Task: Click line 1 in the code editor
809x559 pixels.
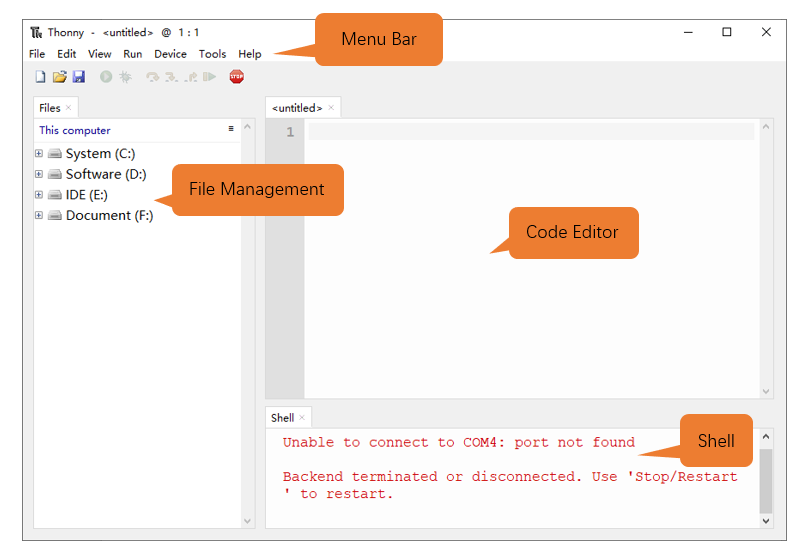Action: [531, 132]
